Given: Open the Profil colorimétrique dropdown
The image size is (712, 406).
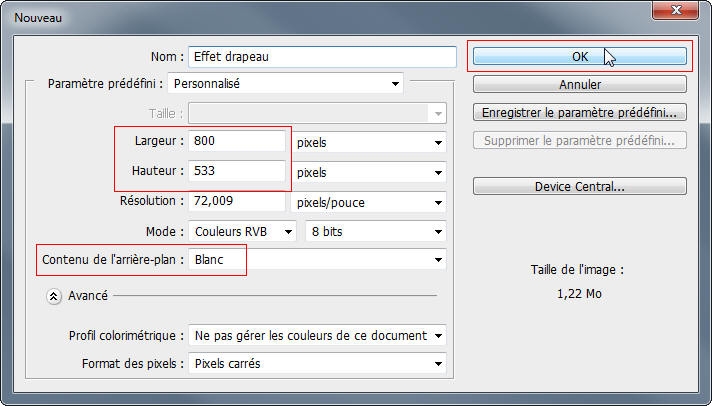Looking at the screenshot, I should [x=317, y=336].
